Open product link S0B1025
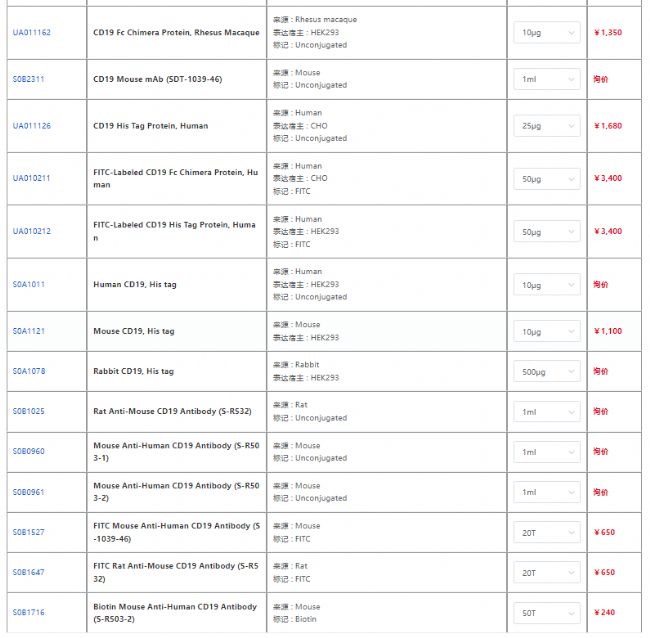 (28, 411)
